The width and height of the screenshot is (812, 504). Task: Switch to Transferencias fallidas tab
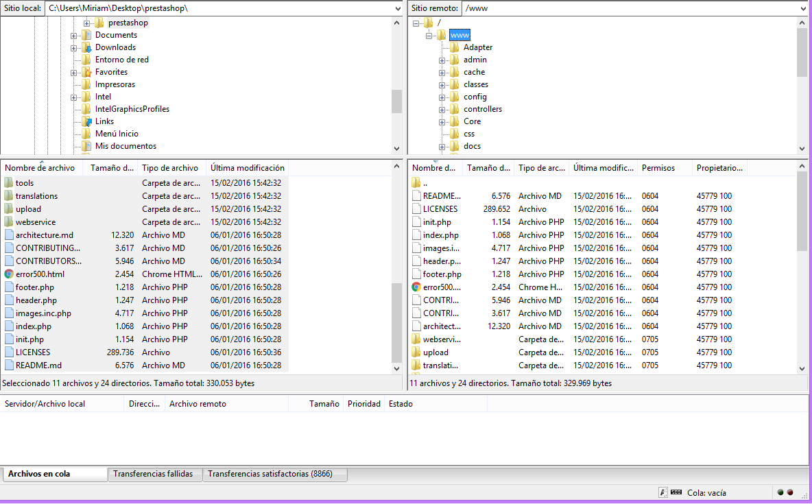click(x=154, y=474)
